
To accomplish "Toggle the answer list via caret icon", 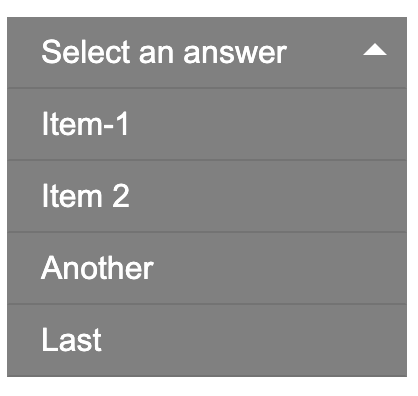I will (x=375, y=50).
